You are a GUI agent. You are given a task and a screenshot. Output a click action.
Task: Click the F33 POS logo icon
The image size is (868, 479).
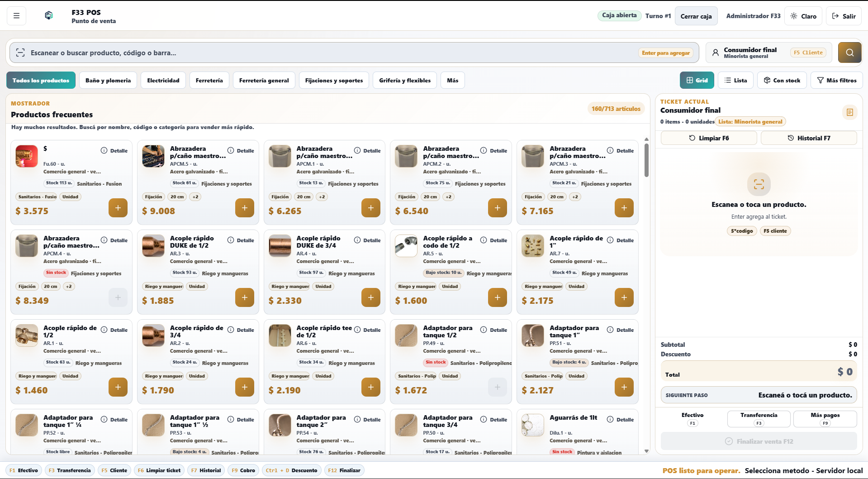coord(49,16)
